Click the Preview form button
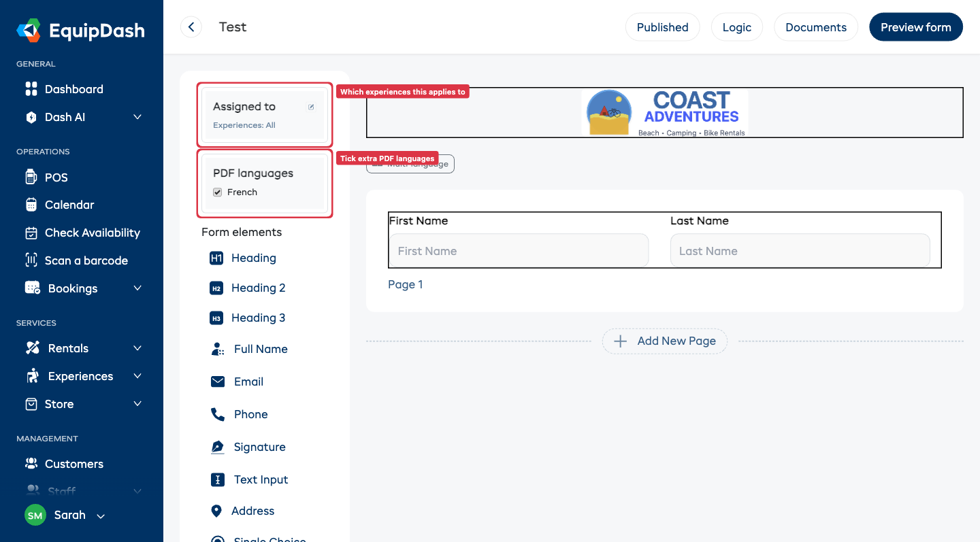Viewport: 980px width, 542px height. (916, 27)
